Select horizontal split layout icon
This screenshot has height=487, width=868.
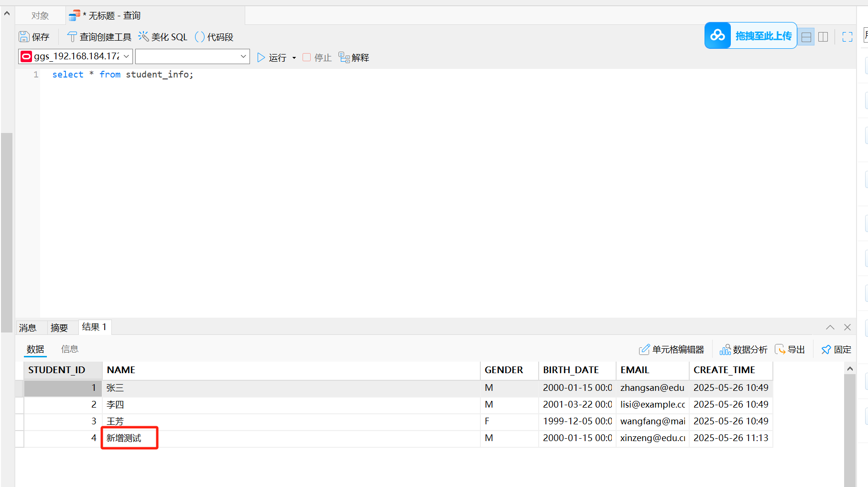[806, 37]
